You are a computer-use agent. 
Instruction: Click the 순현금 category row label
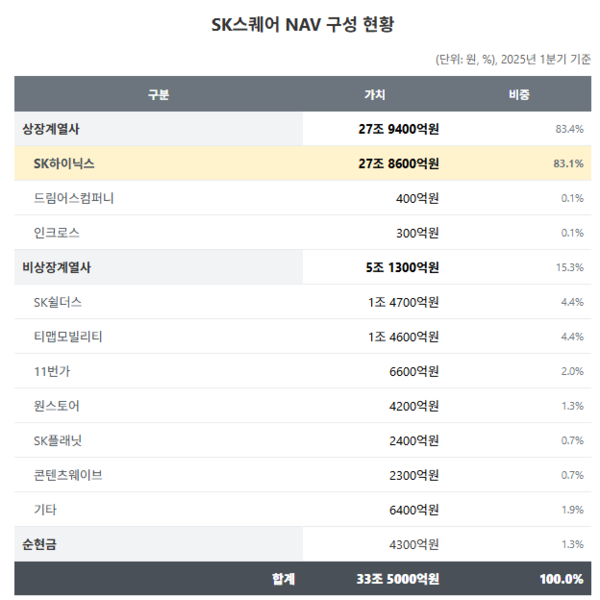coord(39,544)
